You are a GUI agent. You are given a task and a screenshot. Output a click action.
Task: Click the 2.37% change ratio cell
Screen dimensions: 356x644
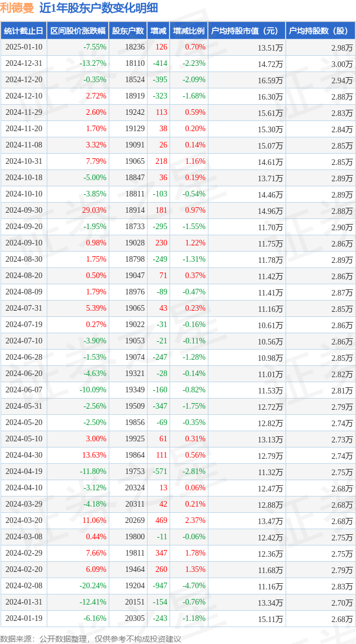[195, 520]
